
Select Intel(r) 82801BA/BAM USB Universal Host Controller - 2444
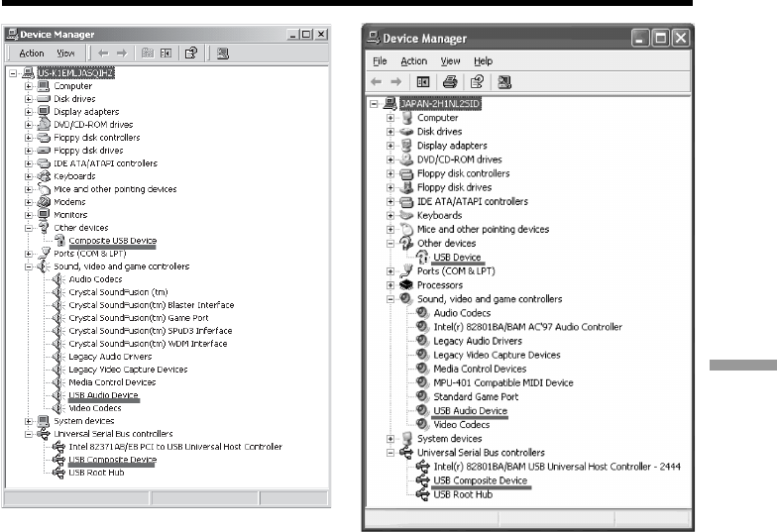557,466
